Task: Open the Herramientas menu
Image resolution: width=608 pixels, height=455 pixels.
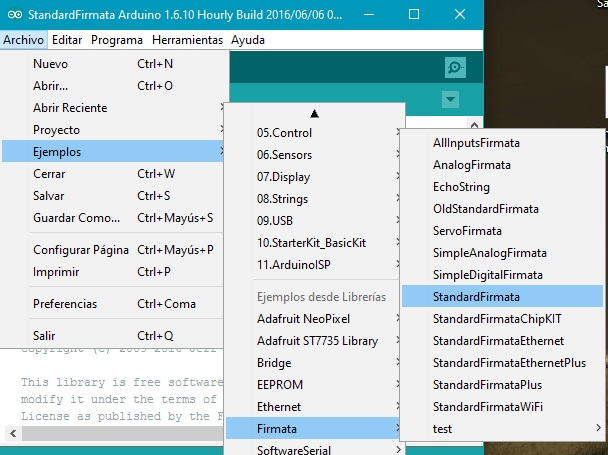Action: [x=187, y=40]
